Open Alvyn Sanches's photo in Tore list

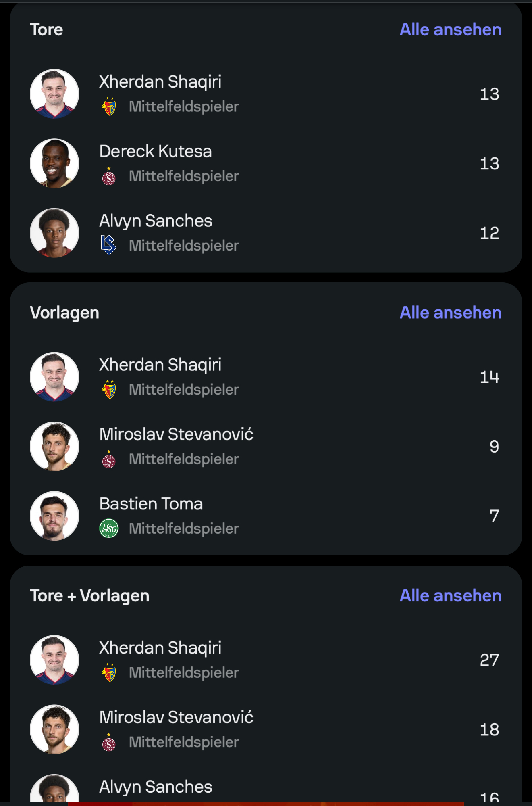[x=54, y=233]
